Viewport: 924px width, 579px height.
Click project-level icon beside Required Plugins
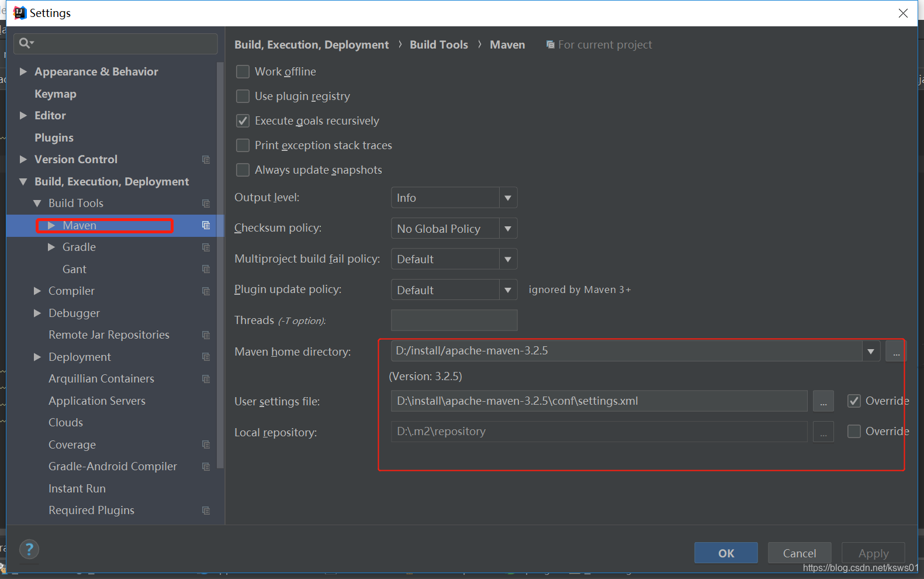click(206, 511)
